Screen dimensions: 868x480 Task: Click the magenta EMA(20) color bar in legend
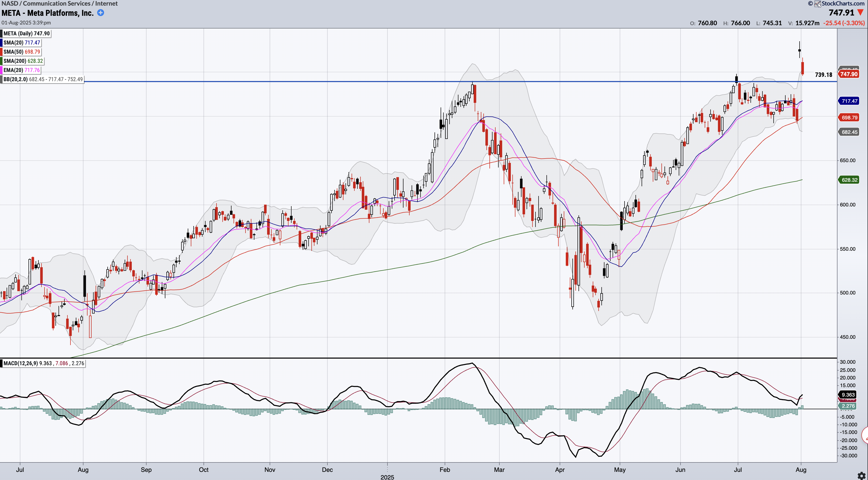pyautogui.click(x=1, y=70)
